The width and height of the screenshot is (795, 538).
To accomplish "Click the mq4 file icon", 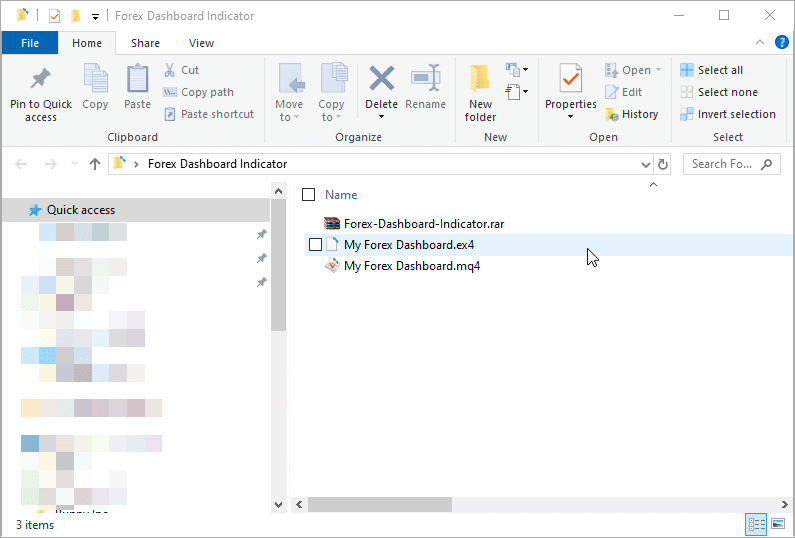I will click(332, 265).
